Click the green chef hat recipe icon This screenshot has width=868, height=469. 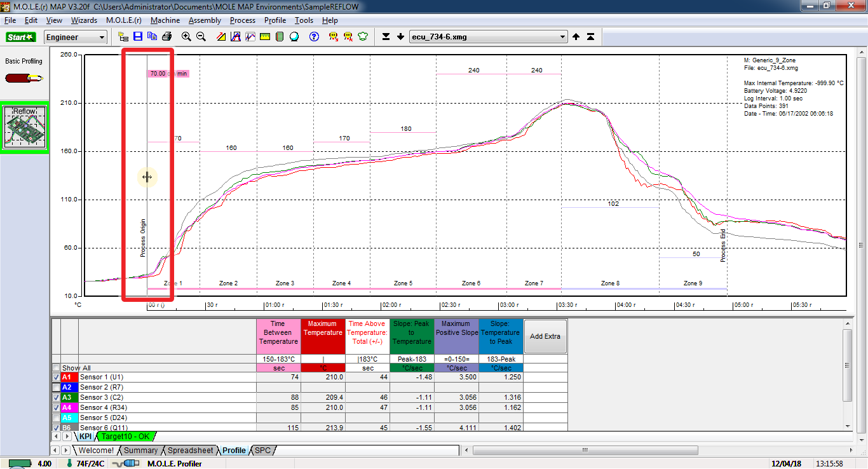tap(363, 37)
